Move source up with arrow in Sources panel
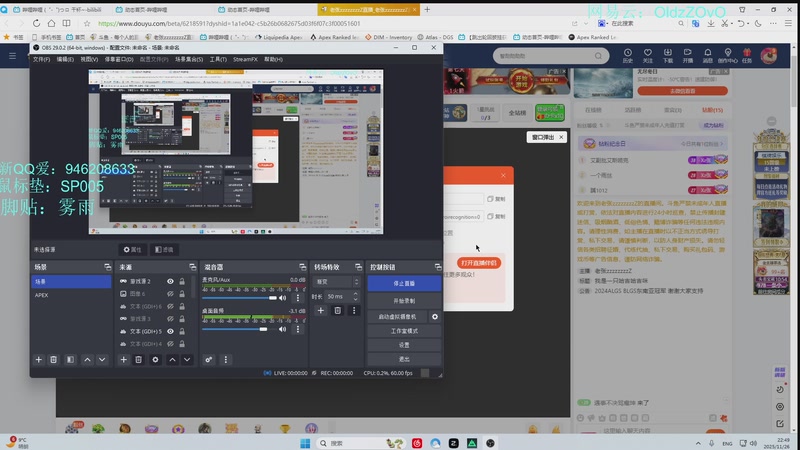800x450 pixels. pyautogui.click(x=172, y=360)
